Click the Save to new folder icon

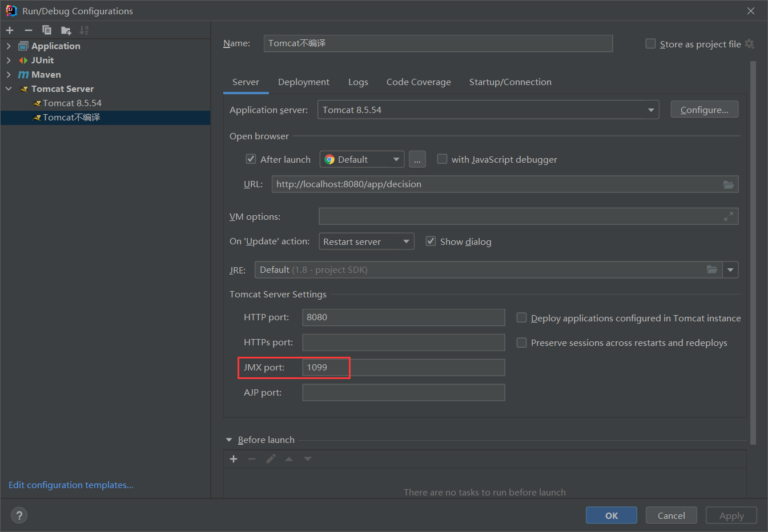click(66, 30)
